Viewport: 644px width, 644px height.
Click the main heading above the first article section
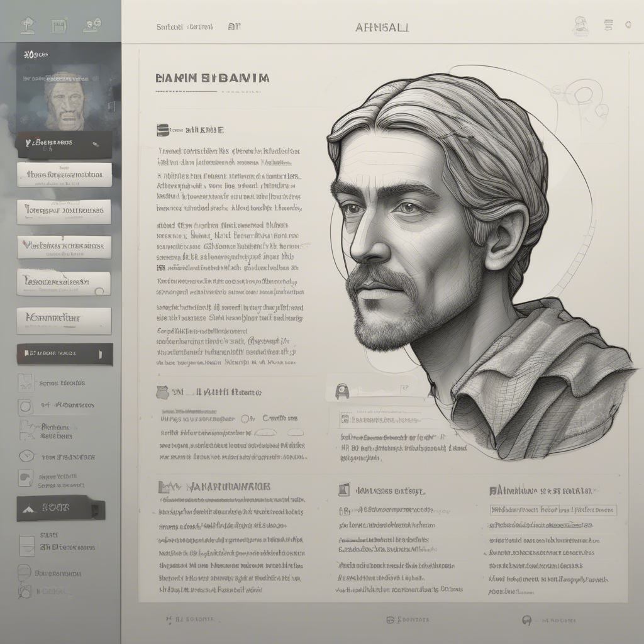(x=213, y=78)
